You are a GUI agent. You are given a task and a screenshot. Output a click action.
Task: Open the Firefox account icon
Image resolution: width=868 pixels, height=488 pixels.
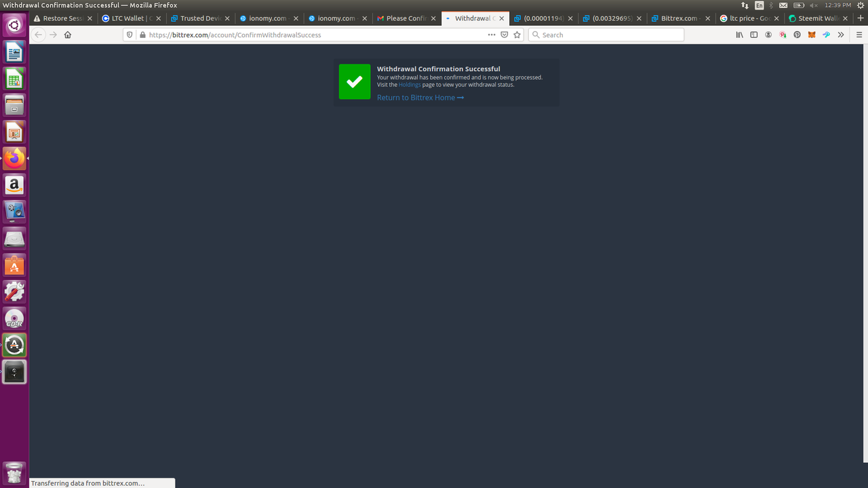point(768,35)
